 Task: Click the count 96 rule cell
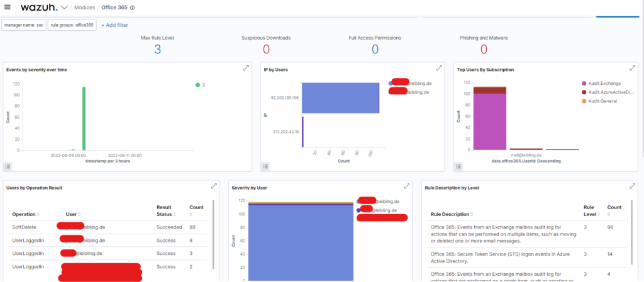[610, 227]
